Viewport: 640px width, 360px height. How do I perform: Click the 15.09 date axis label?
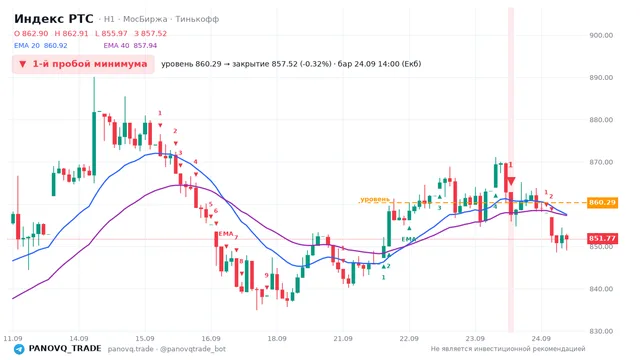145,339
